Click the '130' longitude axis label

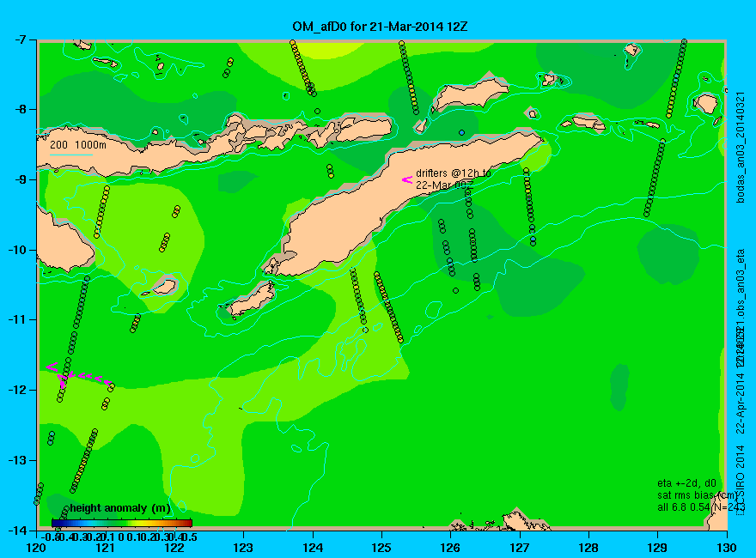point(727,548)
